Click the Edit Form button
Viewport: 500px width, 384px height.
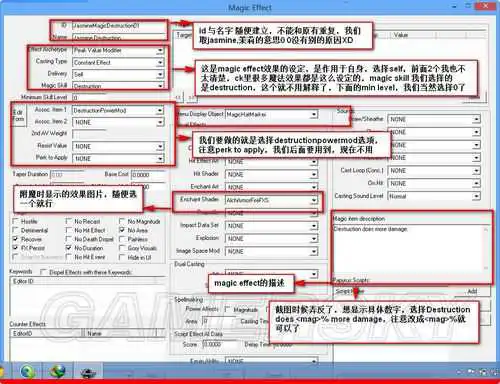tap(18, 116)
